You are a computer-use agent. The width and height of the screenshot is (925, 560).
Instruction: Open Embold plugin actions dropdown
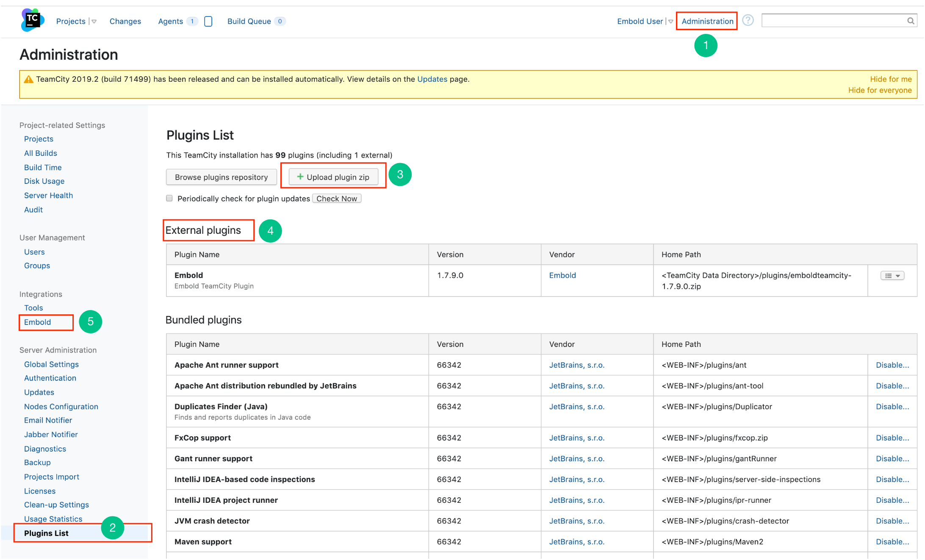[x=892, y=276]
